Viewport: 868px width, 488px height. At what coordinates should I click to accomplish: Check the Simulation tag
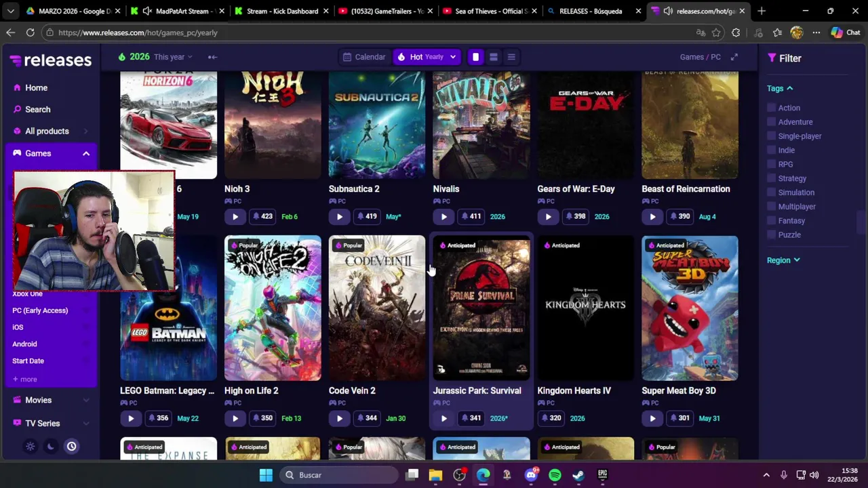pos(771,192)
